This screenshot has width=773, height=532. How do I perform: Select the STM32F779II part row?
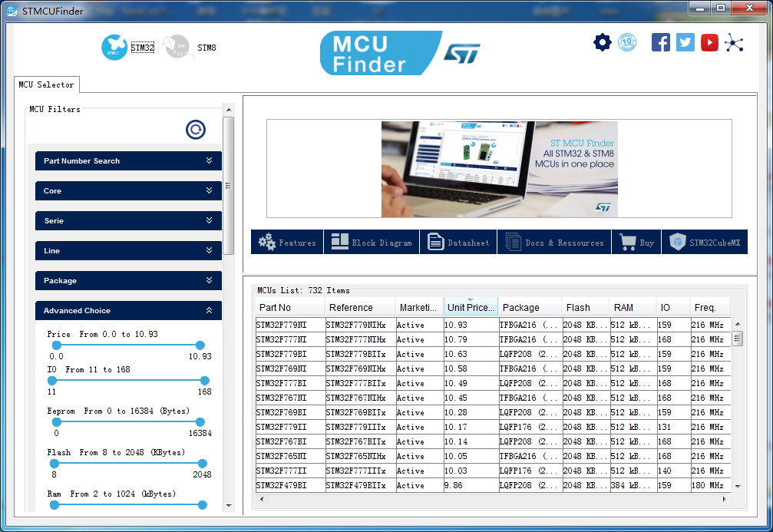point(493,427)
